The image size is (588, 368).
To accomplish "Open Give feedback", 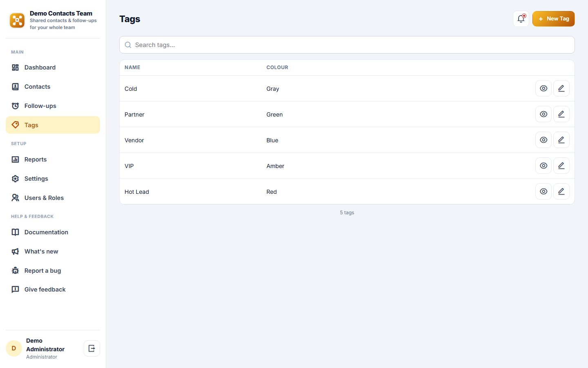I will point(53,289).
